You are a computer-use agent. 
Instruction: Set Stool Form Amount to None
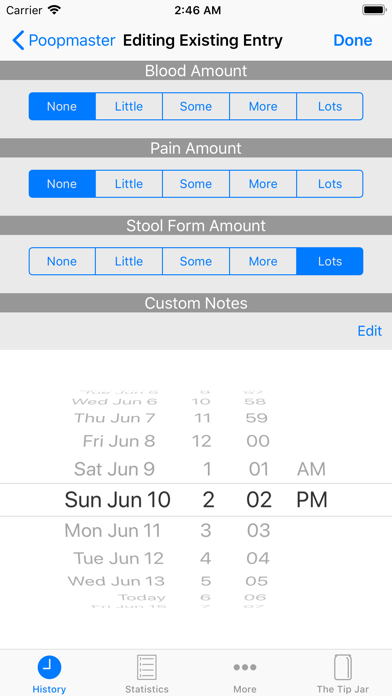62,261
